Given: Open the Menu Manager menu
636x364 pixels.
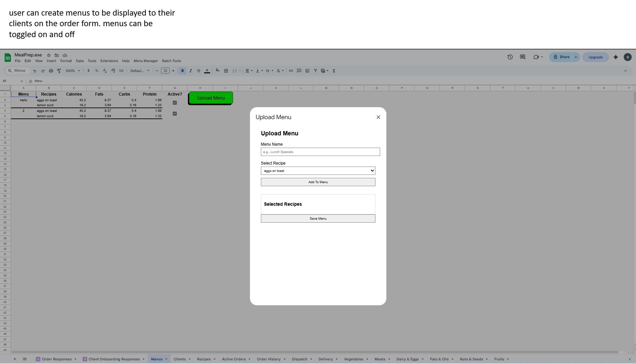Looking at the screenshot, I should [145, 61].
